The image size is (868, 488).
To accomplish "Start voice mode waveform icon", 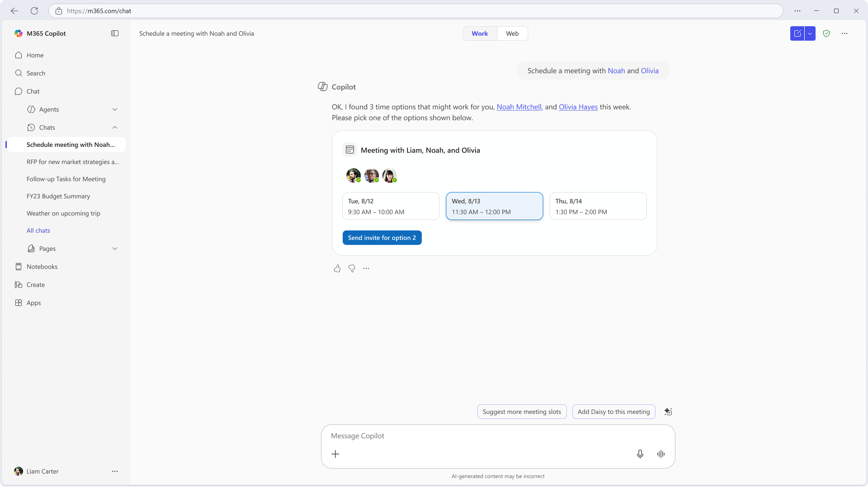I will [x=661, y=454].
